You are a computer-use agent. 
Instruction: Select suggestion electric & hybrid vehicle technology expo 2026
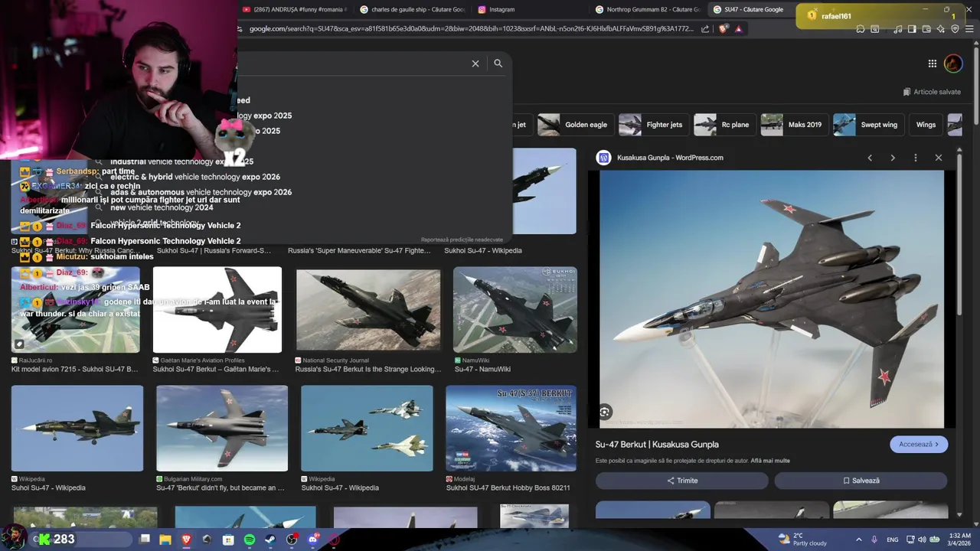coord(195,177)
